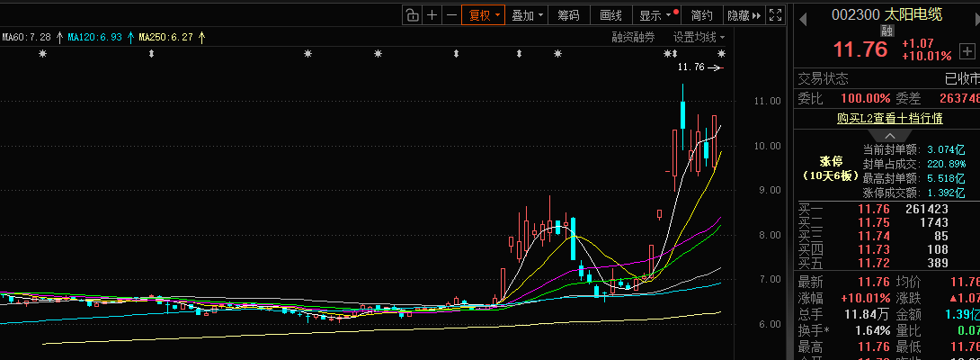Image resolution: width=980 pixels, height=360 pixels.
Task: Click the MA250:6.27 label
Action: tap(165, 38)
